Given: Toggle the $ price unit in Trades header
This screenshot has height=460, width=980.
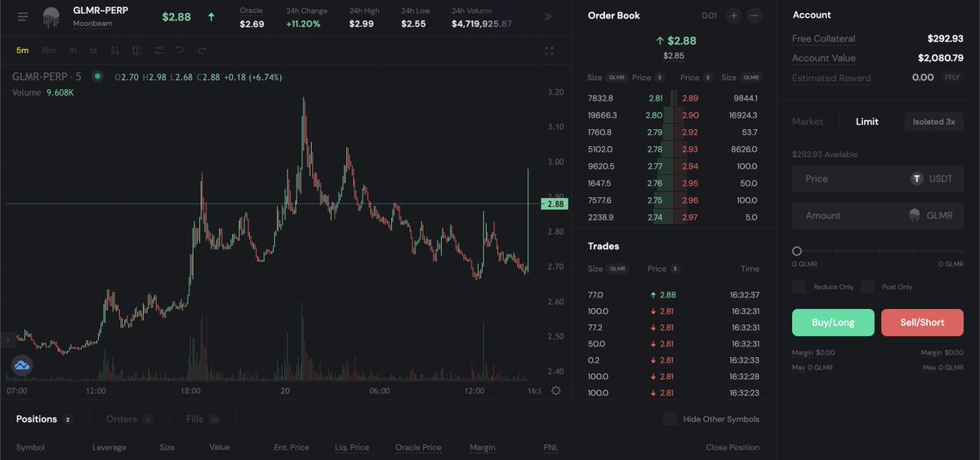Looking at the screenshot, I should point(675,269).
